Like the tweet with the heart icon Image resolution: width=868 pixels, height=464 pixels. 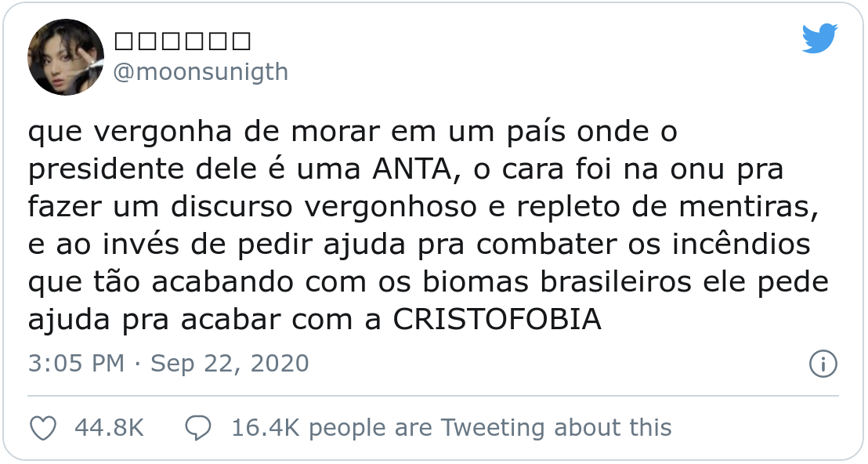pyautogui.click(x=42, y=428)
